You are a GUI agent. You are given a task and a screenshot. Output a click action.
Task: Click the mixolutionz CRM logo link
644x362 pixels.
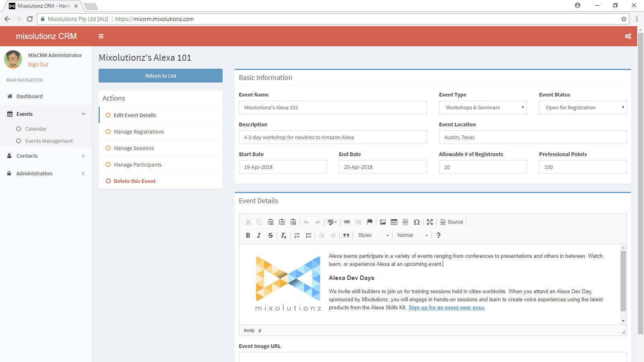click(46, 36)
